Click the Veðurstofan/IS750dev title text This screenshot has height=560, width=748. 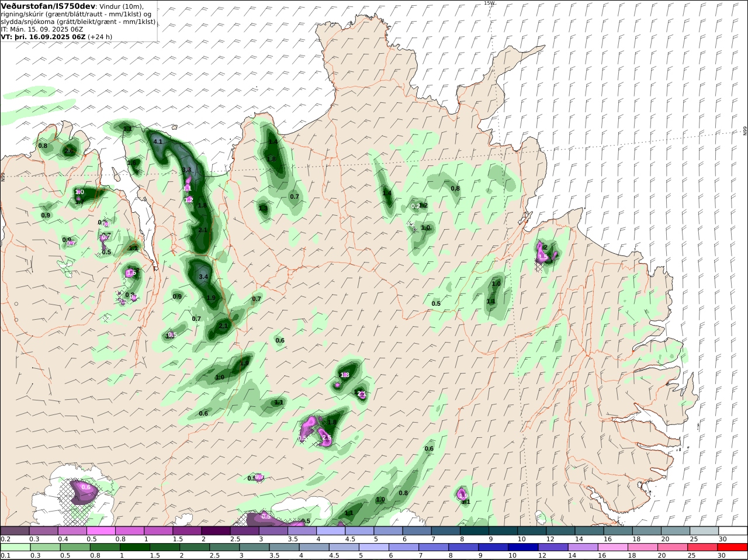pyautogui.click(x=49, y=6)
